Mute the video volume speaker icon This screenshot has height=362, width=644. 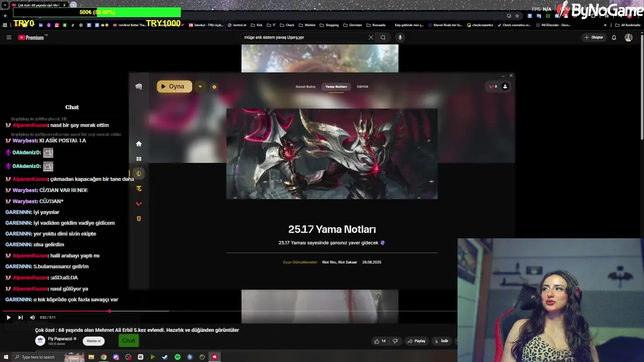coord(32,317)
